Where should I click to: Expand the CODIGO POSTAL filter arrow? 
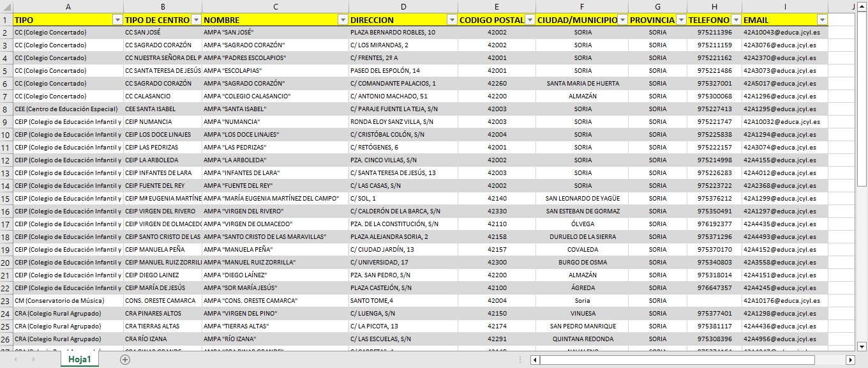tap(530, 20)
